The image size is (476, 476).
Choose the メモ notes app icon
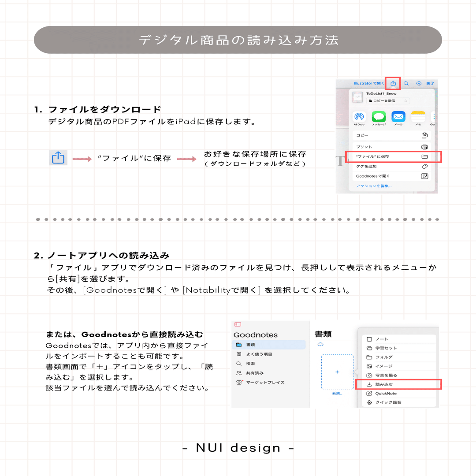[418, 116]
